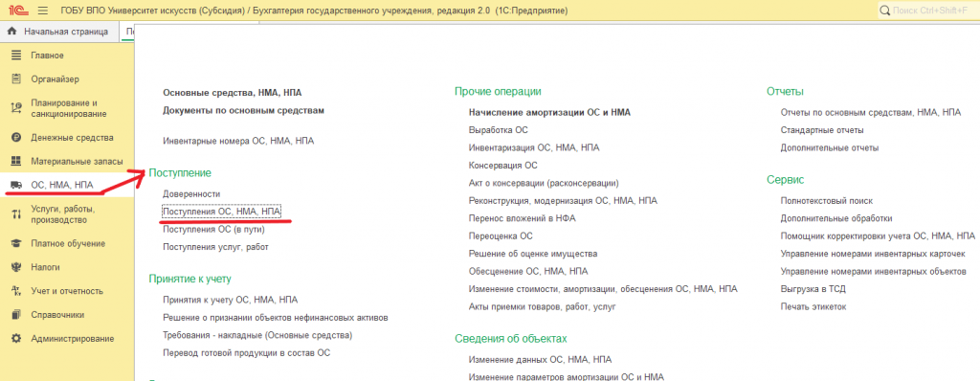Click the Администрирование gear icon
This screenshot has width=980, height=381.
tap(17, 339)
